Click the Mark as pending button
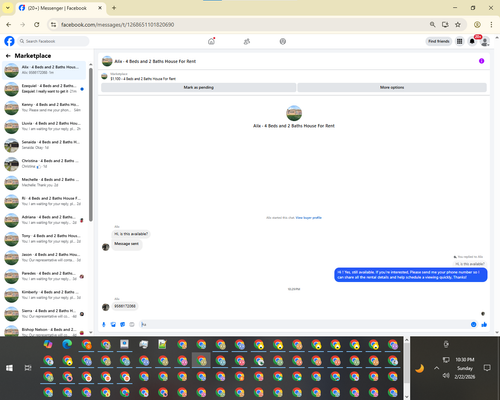Viewport: 500px width, 400px height. 198,87
